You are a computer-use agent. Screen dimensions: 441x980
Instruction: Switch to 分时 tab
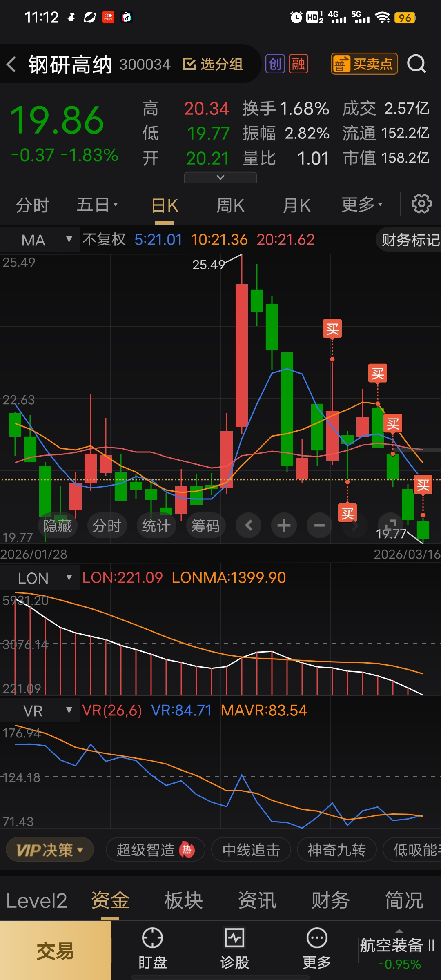click(32, 205)
